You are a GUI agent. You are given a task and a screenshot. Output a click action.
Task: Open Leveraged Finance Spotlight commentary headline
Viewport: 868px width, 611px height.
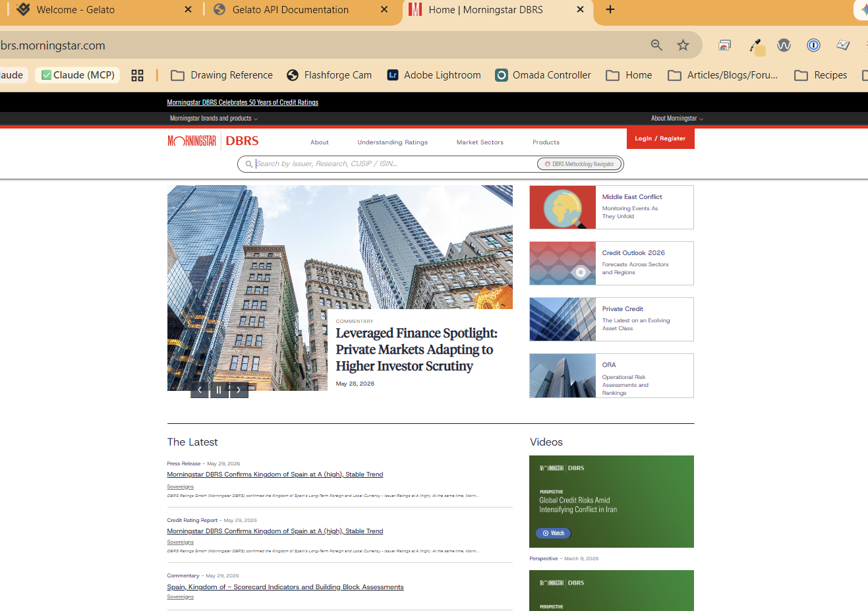tap(417, 349)
